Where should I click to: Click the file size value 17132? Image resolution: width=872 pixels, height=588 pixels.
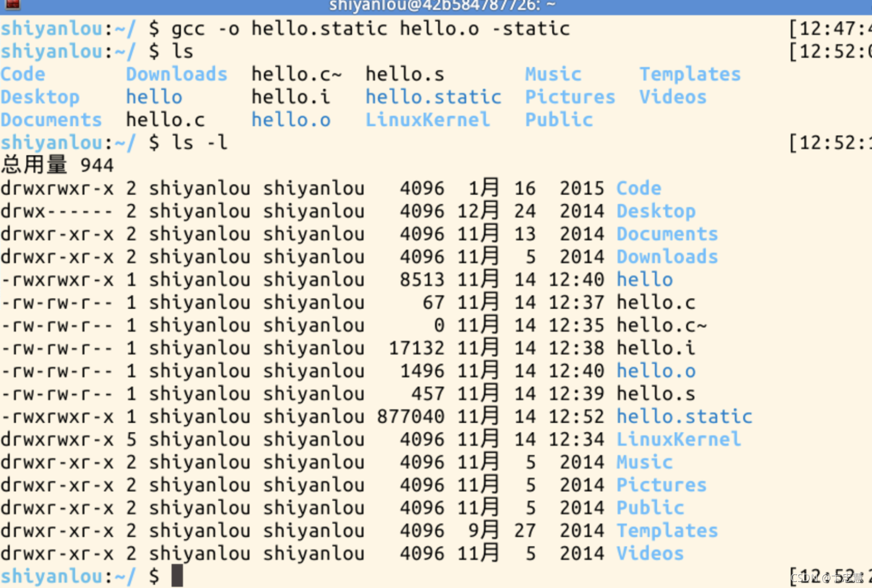click(x=416, y=348)
